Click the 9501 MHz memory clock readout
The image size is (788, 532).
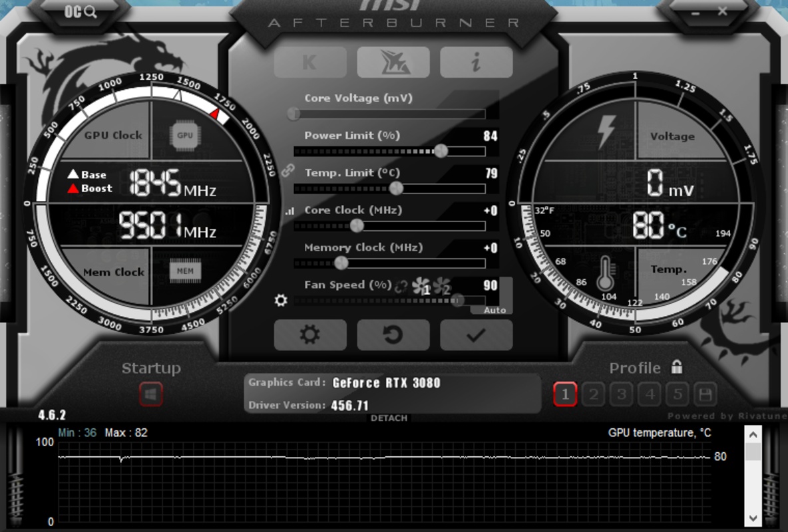pos(167,225)
